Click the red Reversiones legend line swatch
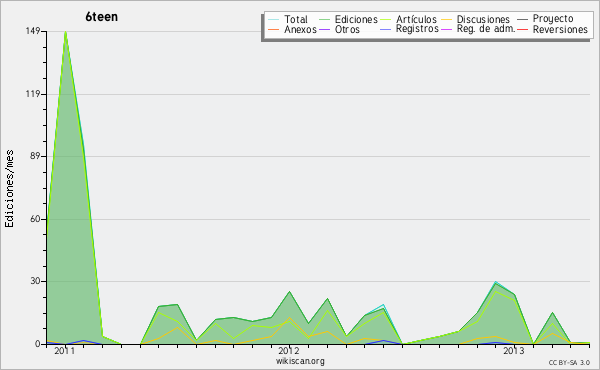600x370 pixels. pos(523,29)
